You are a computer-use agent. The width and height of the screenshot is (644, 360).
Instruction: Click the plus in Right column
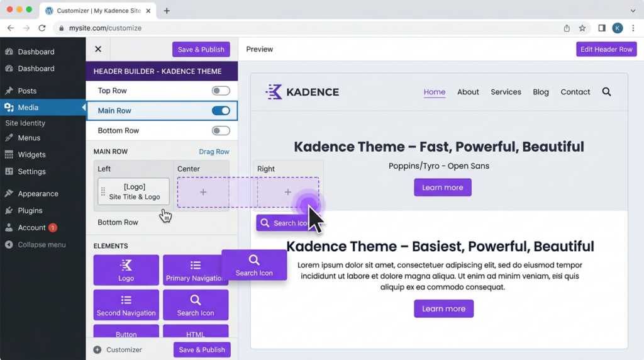click(288, 192)
